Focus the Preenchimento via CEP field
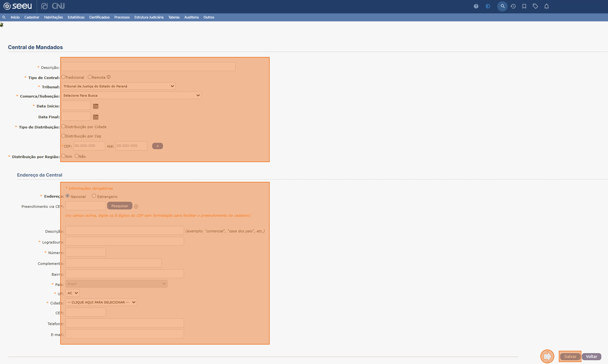Screen dimensions: 608x364 (x=86, y=206)
